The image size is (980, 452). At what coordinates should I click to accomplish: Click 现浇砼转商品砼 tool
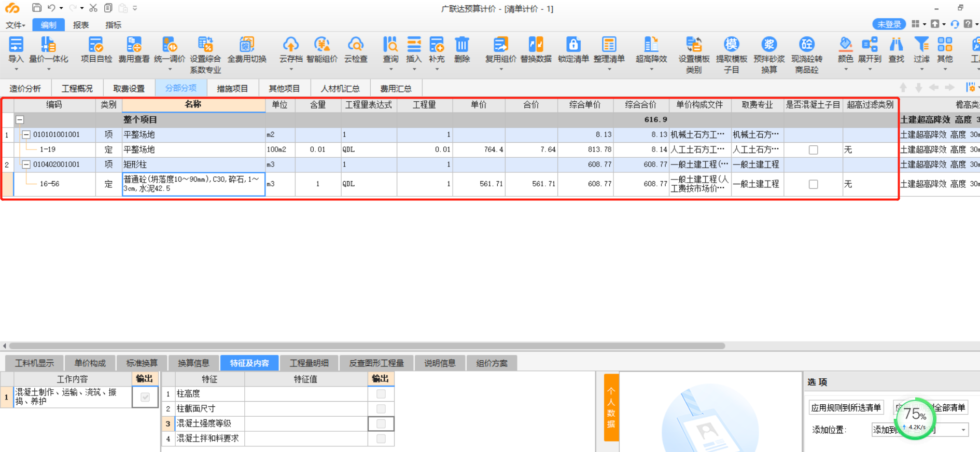(807, 55)
